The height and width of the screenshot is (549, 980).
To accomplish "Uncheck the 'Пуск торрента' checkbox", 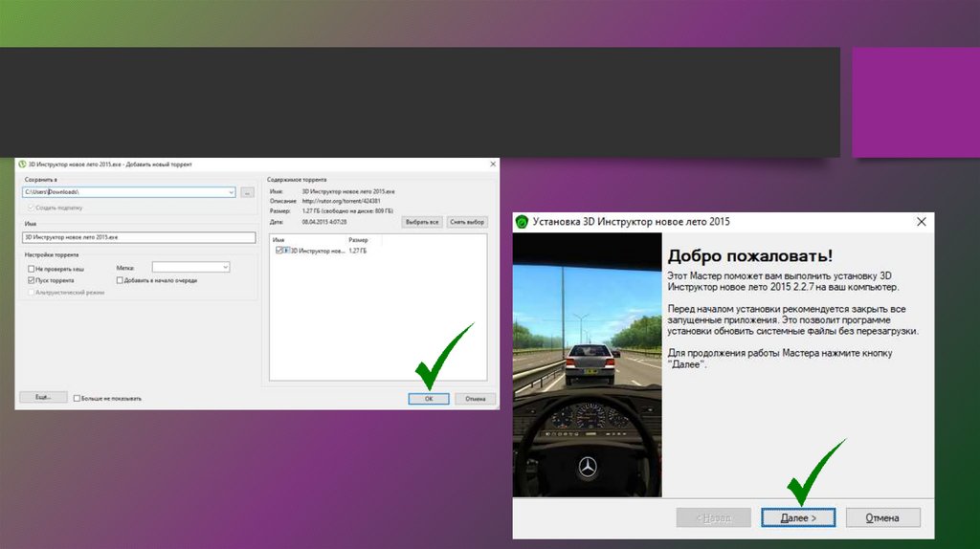I will pos(31,280).
